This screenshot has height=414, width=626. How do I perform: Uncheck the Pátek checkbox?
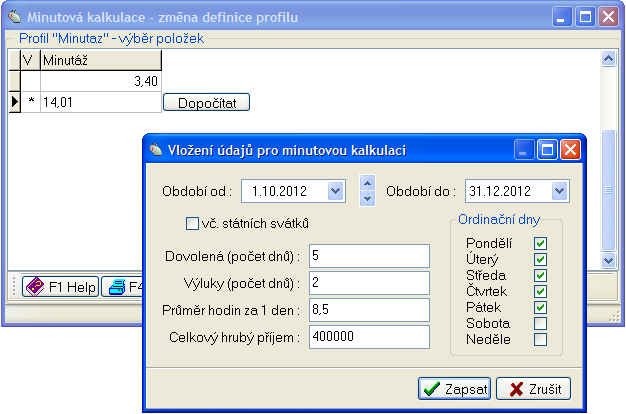541,307
